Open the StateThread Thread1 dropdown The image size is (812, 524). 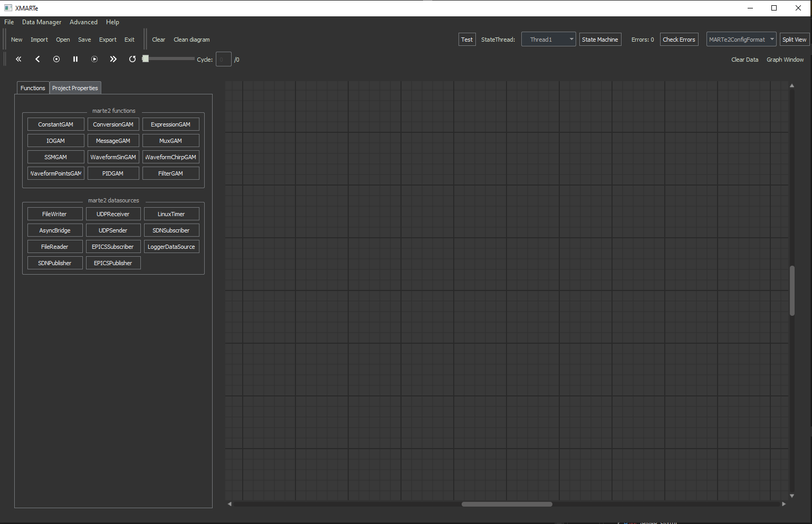point(548,40)
